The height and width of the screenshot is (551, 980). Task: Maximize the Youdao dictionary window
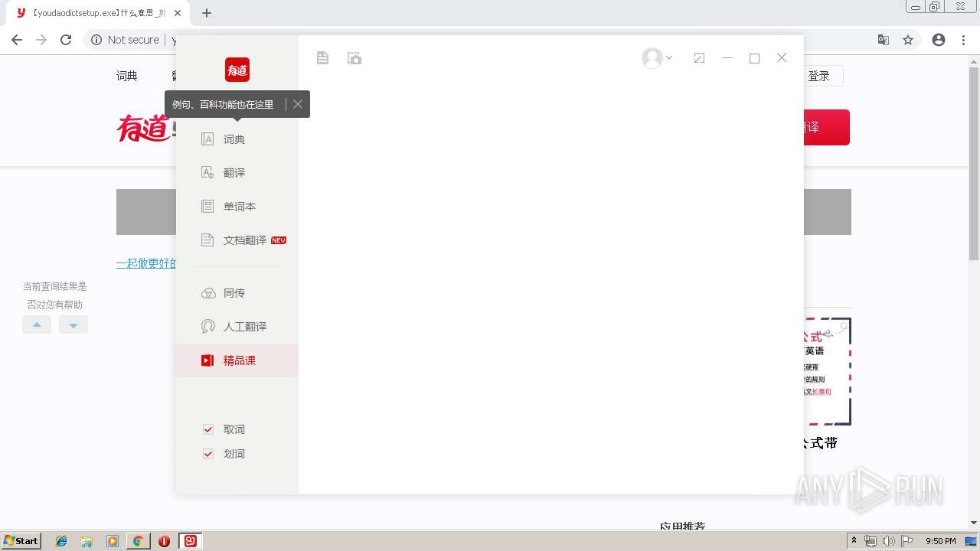tap(754, 58)
